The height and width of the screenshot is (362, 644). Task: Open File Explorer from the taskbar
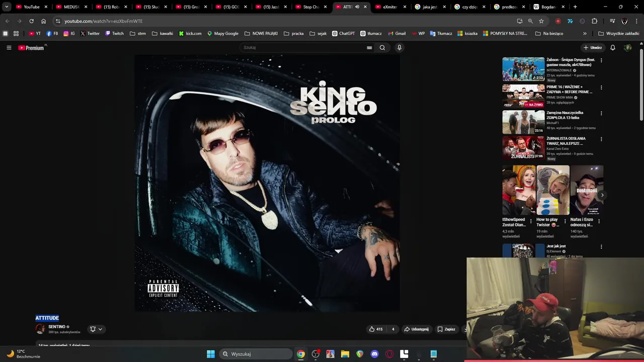345,354
